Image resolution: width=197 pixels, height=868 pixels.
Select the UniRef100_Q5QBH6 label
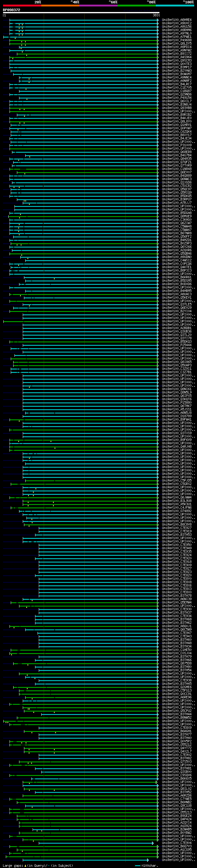coord(177,254)
